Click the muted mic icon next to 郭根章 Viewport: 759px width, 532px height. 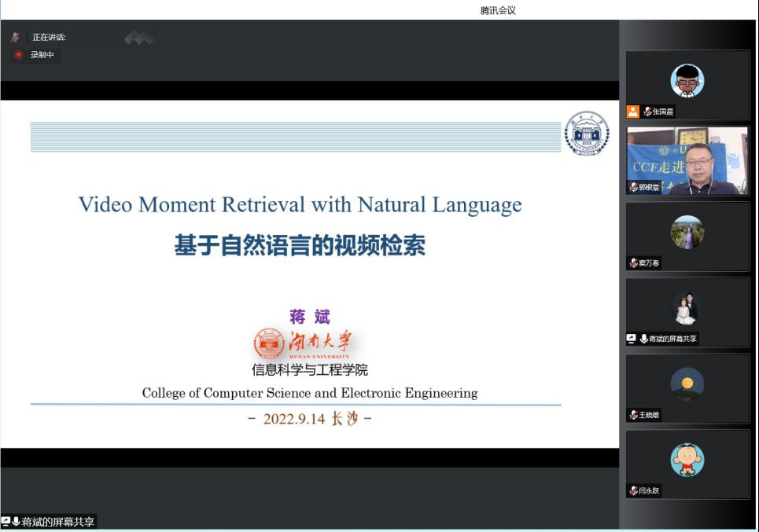click(633, 187)
